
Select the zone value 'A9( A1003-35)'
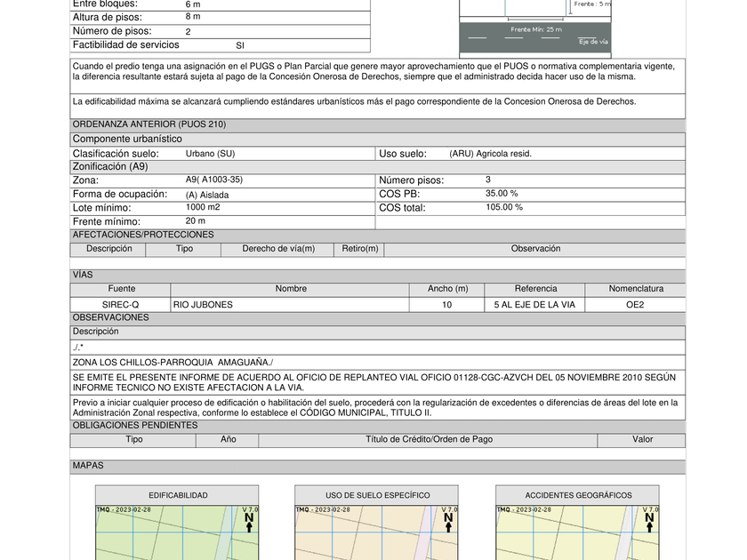pos(214,180)
